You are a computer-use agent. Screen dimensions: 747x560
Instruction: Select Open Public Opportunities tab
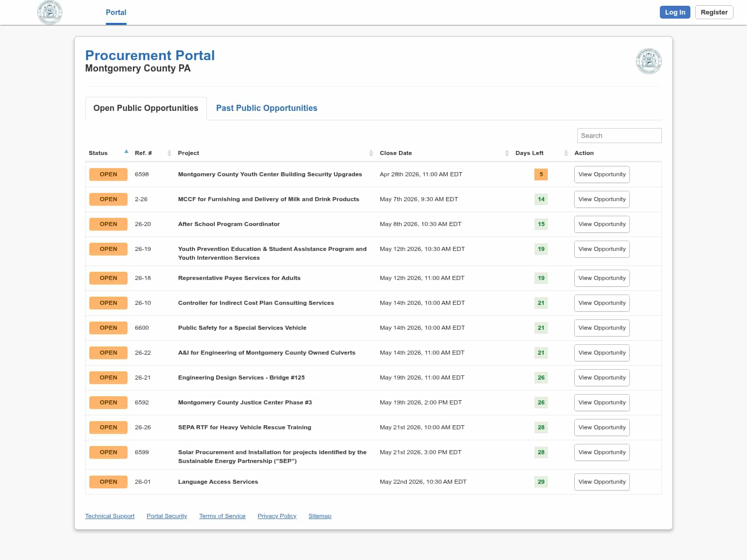click(x=146, y=108)
